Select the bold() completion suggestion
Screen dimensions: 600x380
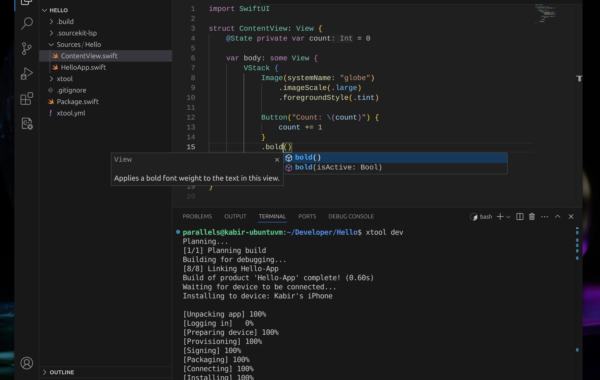point(395,157)
